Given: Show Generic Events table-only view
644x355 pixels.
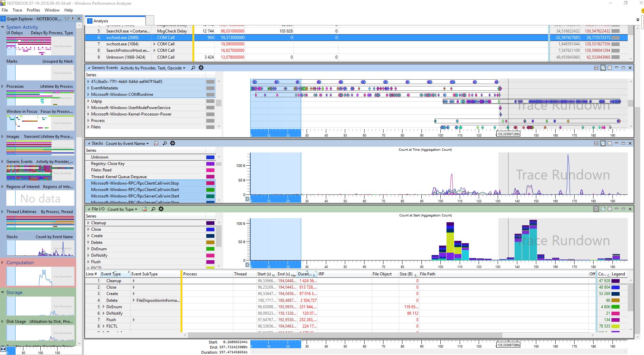Looking at the screenshot, I should coord(610,68).
